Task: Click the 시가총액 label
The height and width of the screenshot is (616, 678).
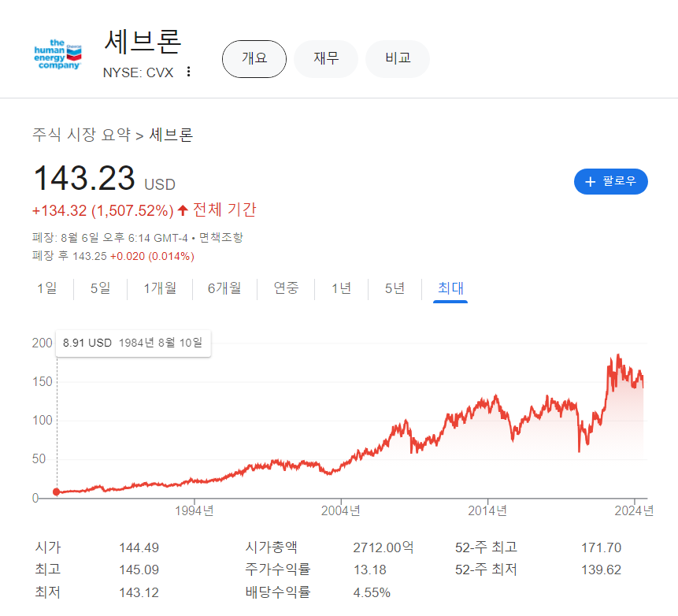Action: pos(271,547)
